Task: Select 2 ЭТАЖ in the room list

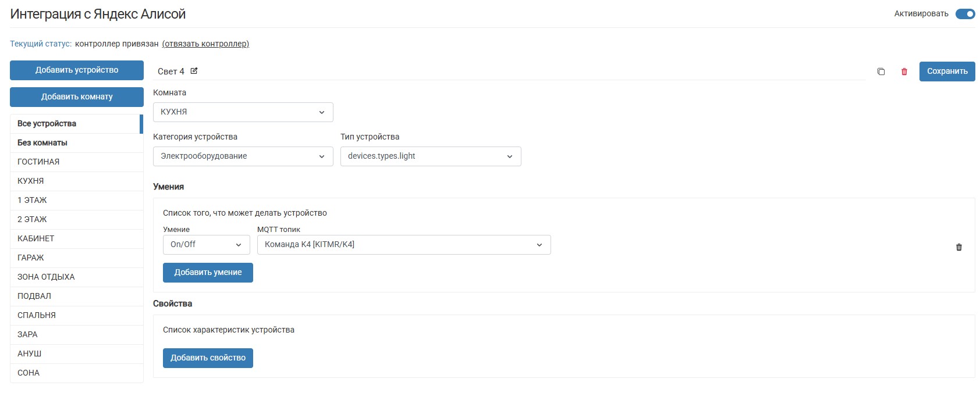Action: 76,220
